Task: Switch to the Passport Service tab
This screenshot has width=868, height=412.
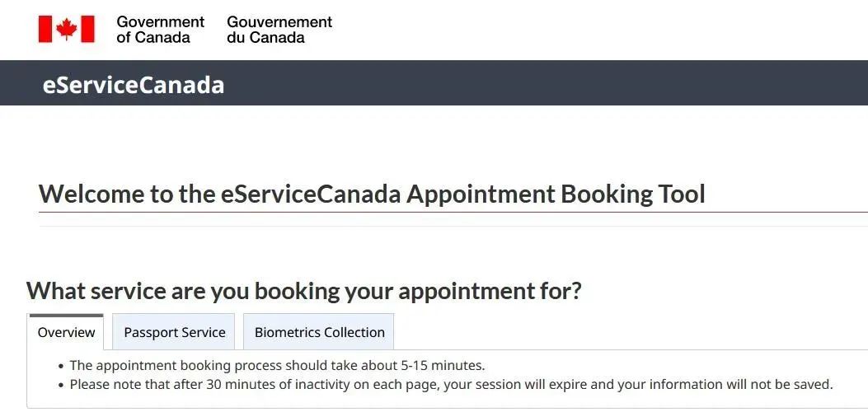Action: point(175,332)
